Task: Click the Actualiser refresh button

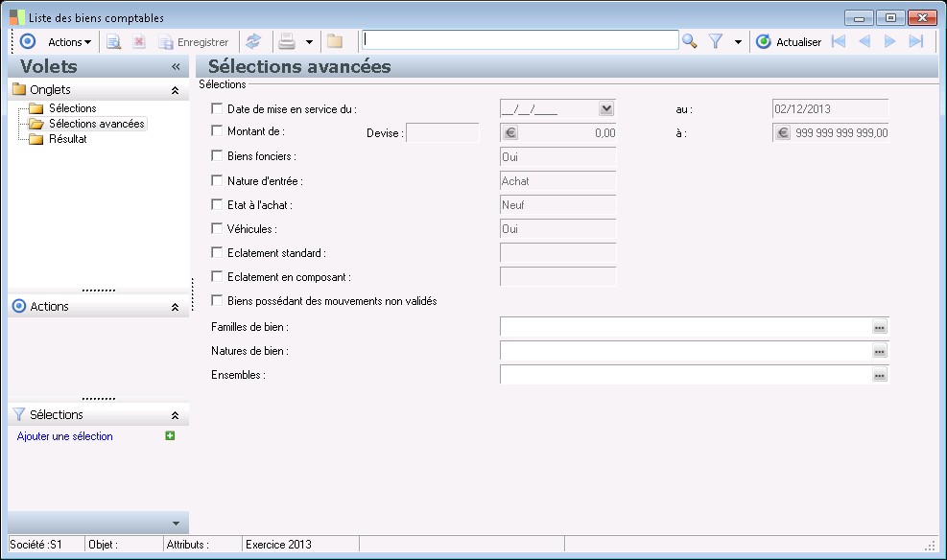Action: pyautogui.click(x=789, y=42)
